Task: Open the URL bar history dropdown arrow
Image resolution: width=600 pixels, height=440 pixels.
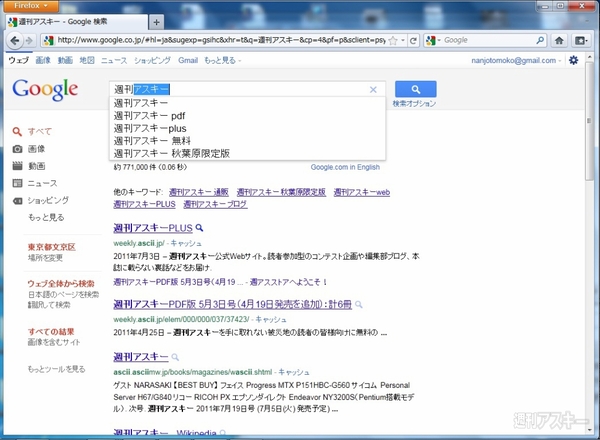Action: point(403,40)
